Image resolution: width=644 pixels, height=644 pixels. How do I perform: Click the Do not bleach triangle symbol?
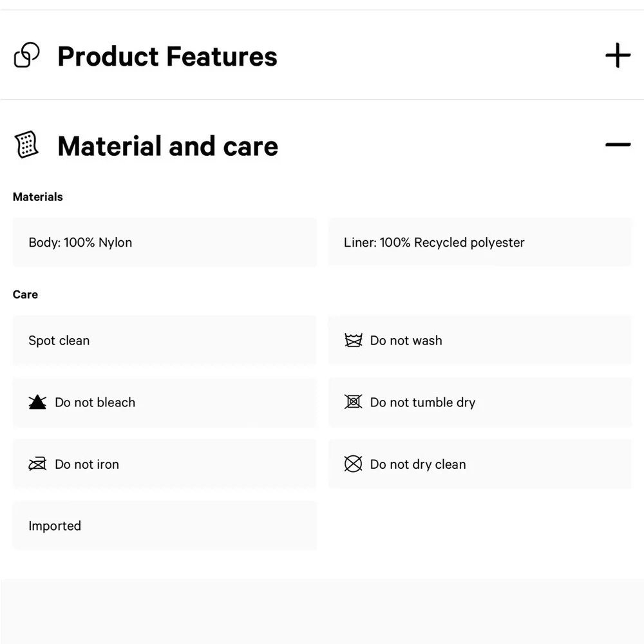(x=37, y=402)
